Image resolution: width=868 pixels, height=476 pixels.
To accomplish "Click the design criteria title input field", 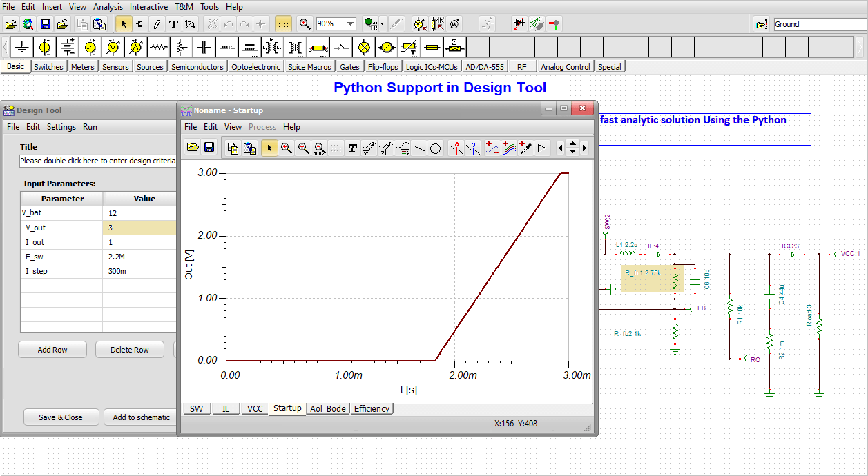I will 97,160.
